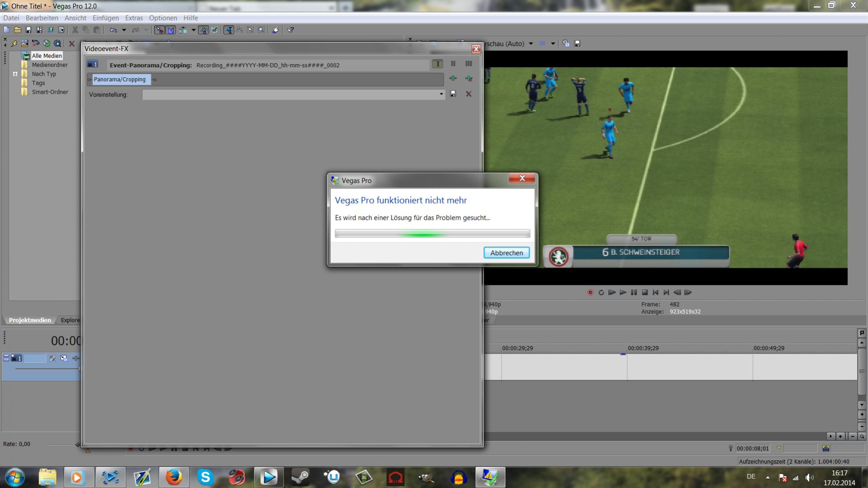868x488 pixels.
Task: Select the Normal Edit tool
Action: [229, 30]
